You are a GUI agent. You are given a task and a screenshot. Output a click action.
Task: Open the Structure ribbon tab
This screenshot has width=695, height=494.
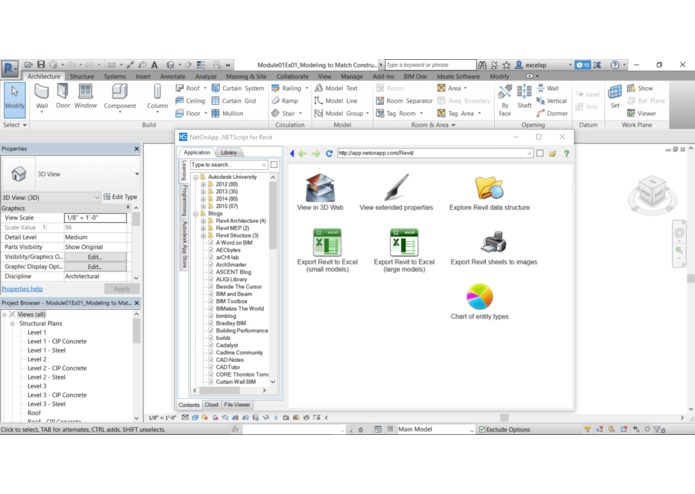pos(82,76)
